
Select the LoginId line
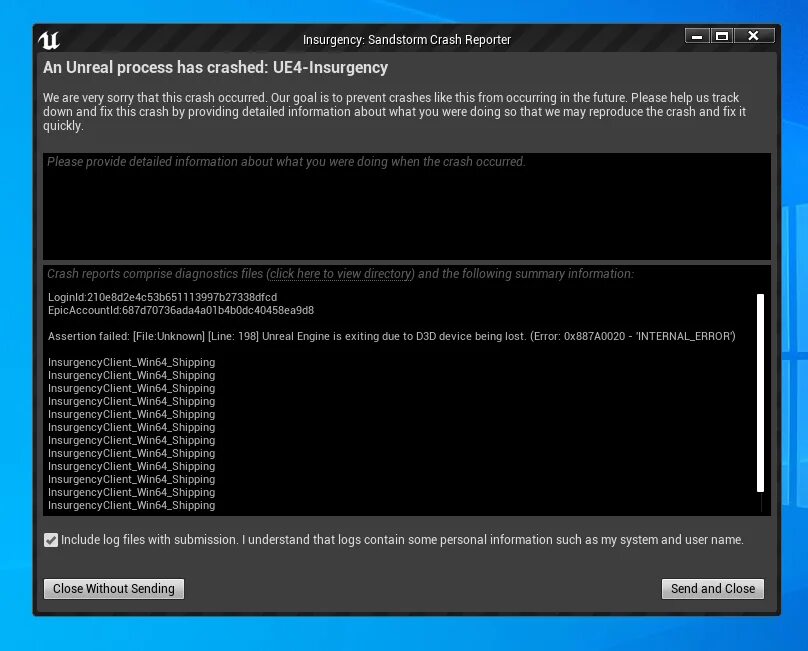(162, 297)
